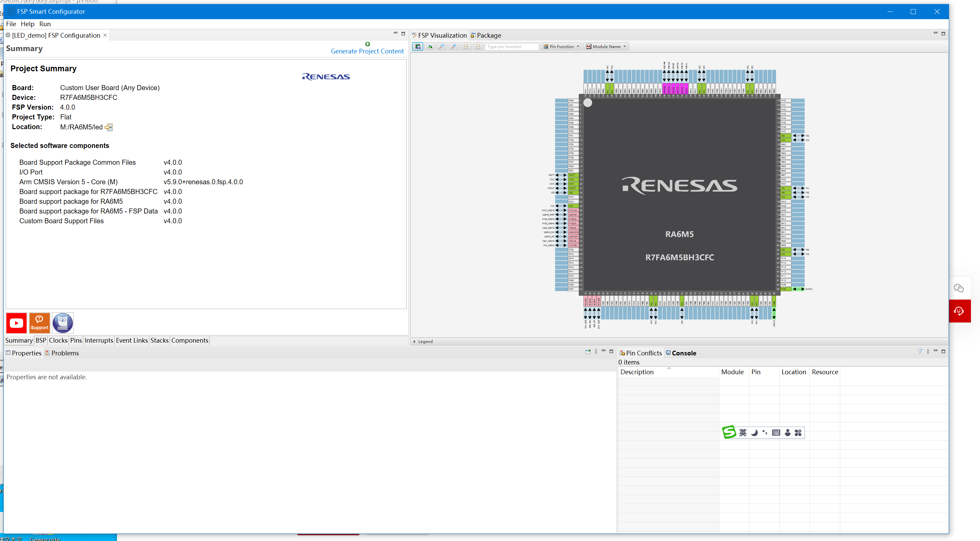
Task: Minimize the Package view panel
Action: (936, 33)
